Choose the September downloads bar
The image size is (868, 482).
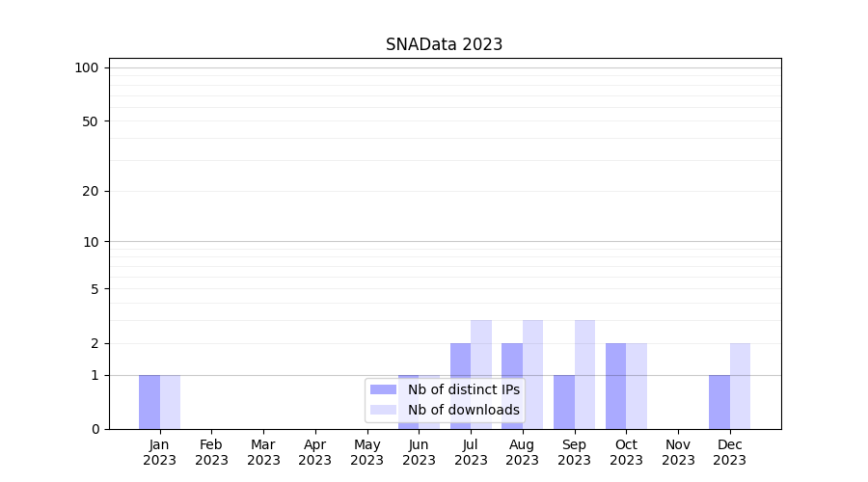(x=584, y=374)
